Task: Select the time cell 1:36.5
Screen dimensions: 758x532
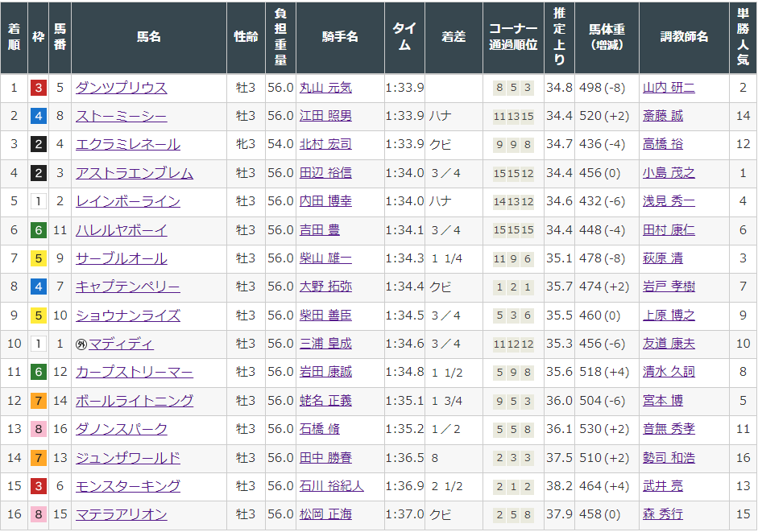Action: pos(404,458)
